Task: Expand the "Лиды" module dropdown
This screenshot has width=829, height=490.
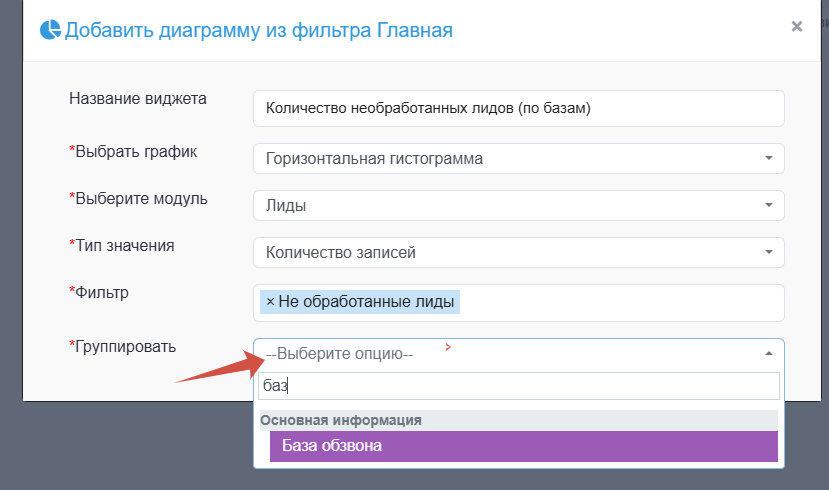Action: point(518,206)
